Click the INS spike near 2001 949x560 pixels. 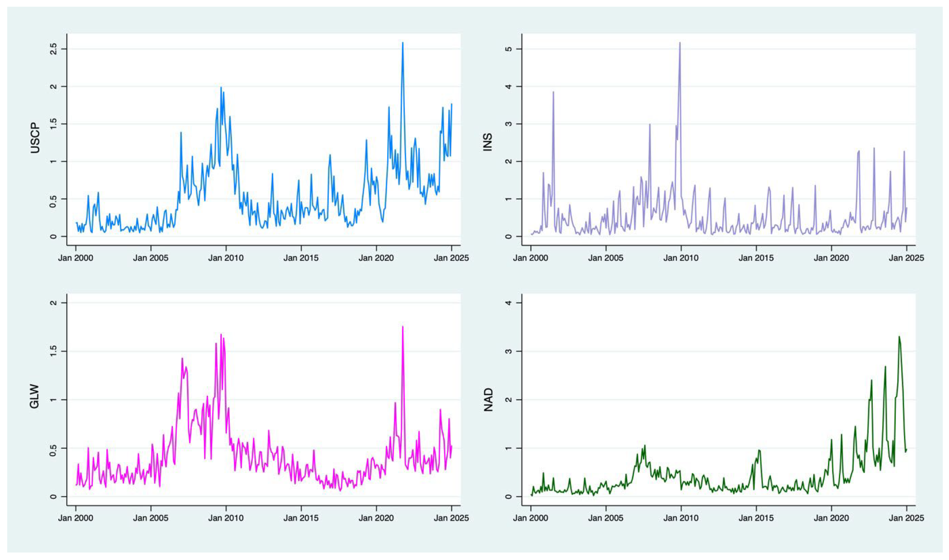553,92
